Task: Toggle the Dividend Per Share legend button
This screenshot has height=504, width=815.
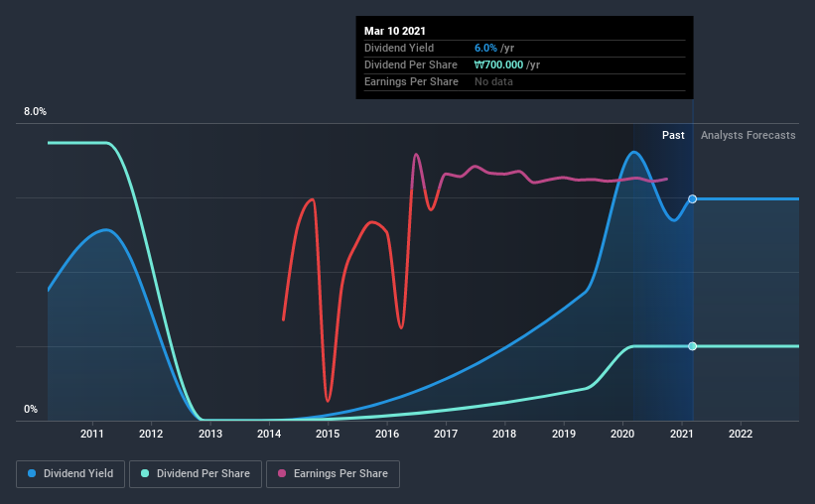Action: tap(196, 474)
